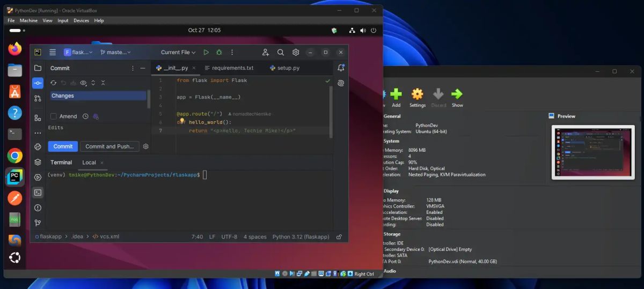Click the Refresh changes icon
Image resolution: width=644 pixels, height=289 pixels.
(x=53, y=83)
